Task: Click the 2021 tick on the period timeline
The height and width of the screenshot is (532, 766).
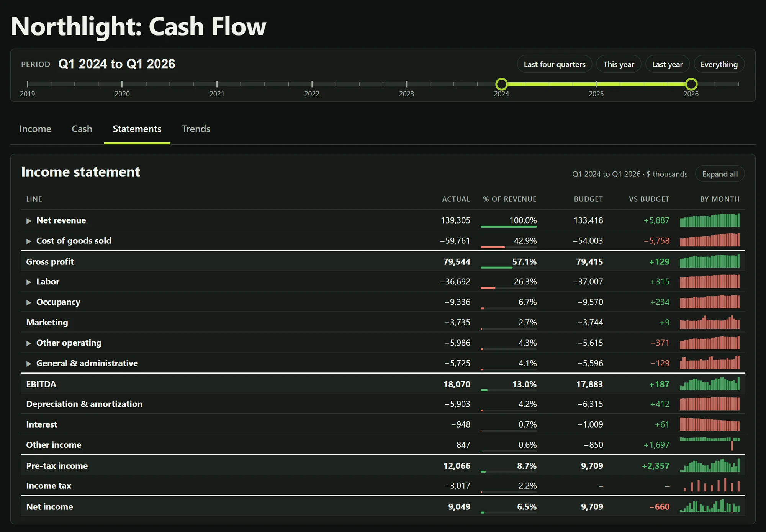Action: [217, 84]
